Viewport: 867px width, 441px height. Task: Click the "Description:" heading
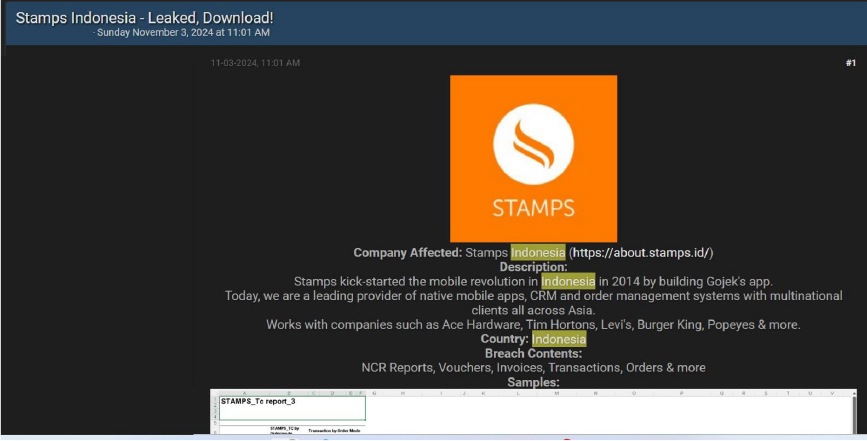(534, 267)
